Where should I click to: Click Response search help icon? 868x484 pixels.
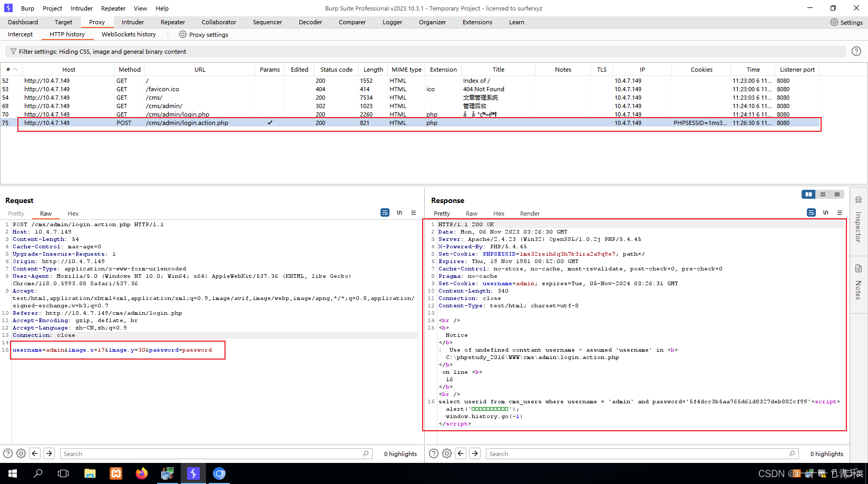(434, 453)
